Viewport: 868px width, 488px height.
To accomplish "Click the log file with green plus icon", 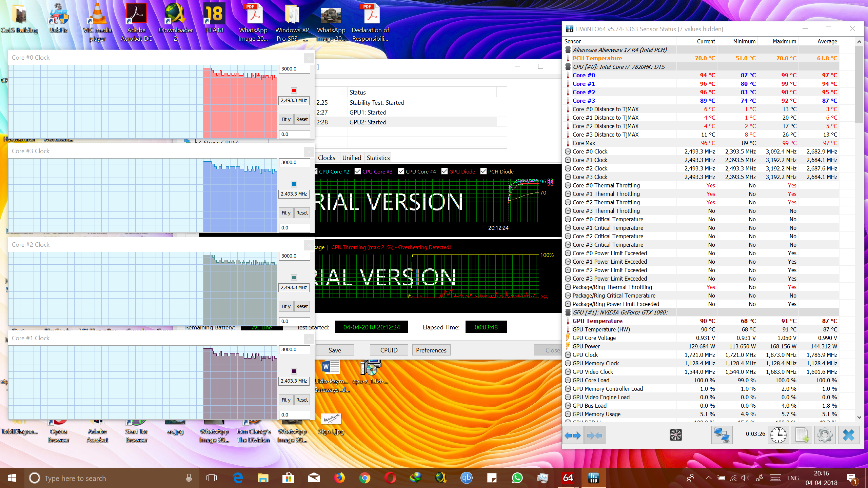I will click(x=802, y=435).
